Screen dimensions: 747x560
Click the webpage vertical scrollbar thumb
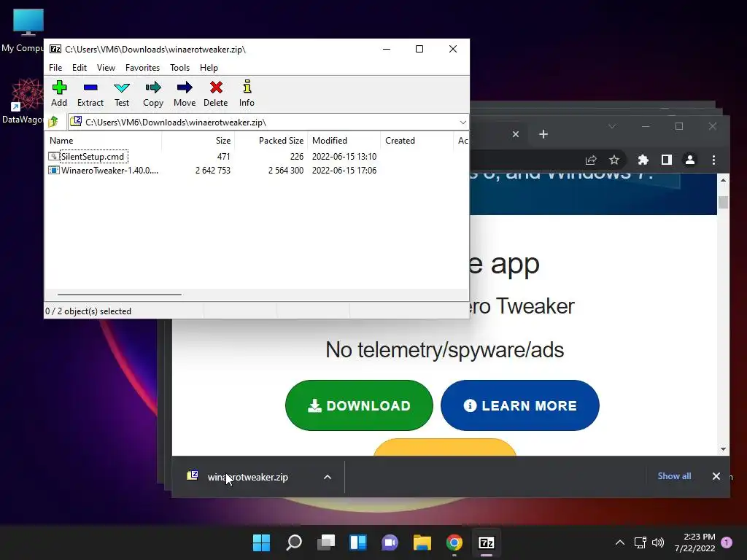[723, 202]
